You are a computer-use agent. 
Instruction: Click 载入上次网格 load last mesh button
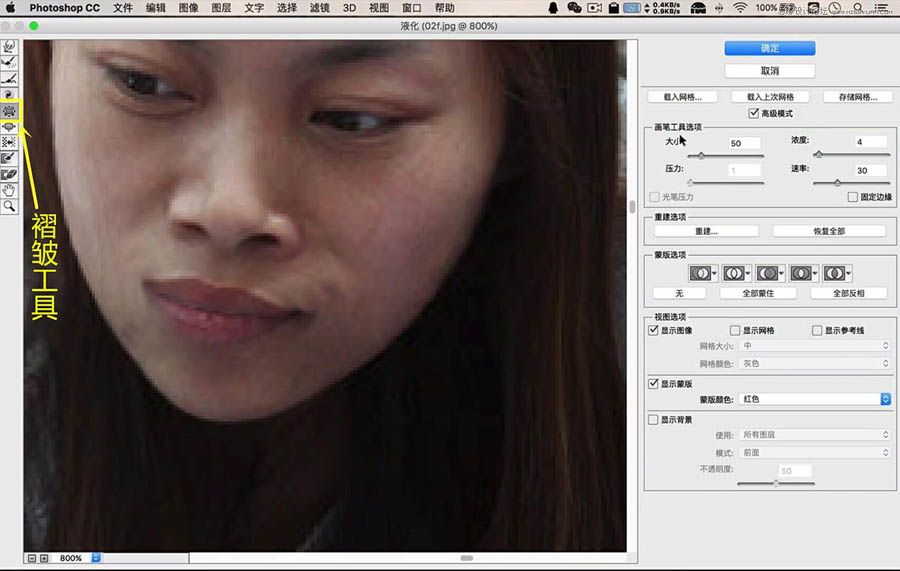770,97
